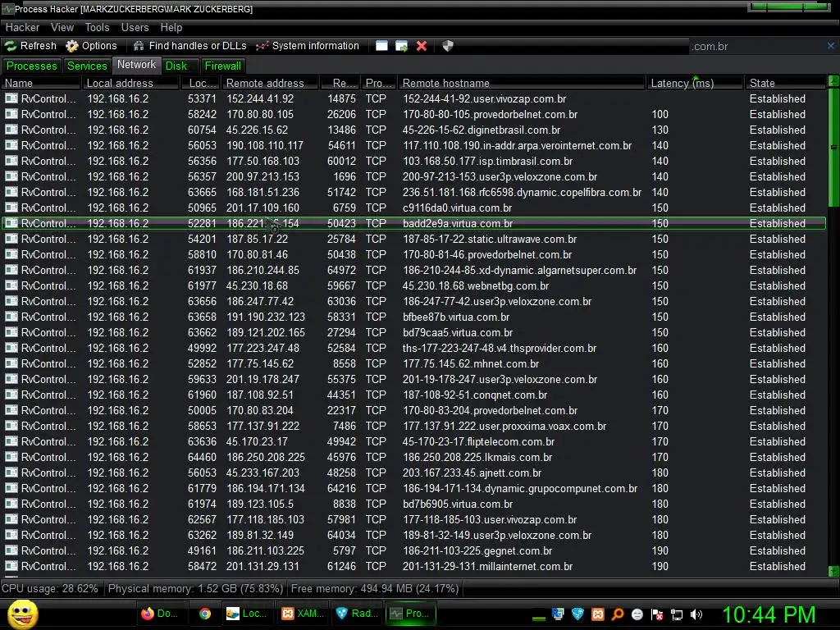Switch to the Processes tab

point(32,66)
